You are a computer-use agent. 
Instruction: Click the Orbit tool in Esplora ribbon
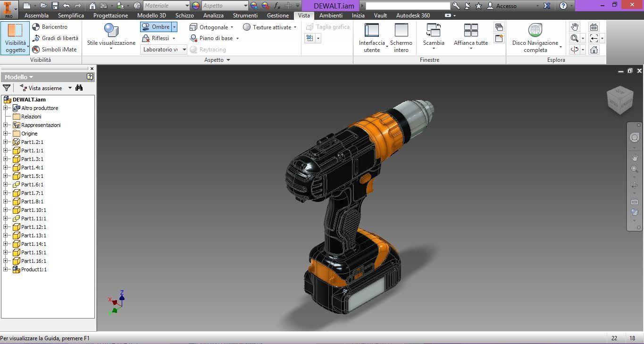(574, 50)
